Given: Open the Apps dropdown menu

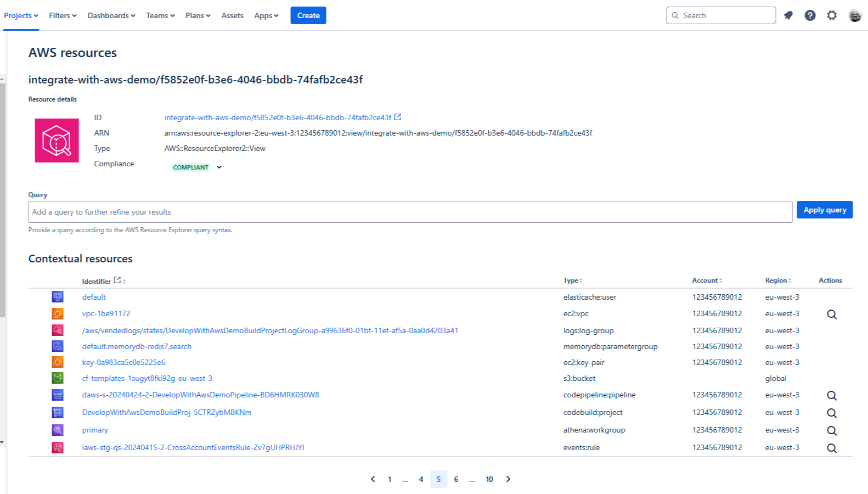Looking at the screenshot, I should 266,15.
